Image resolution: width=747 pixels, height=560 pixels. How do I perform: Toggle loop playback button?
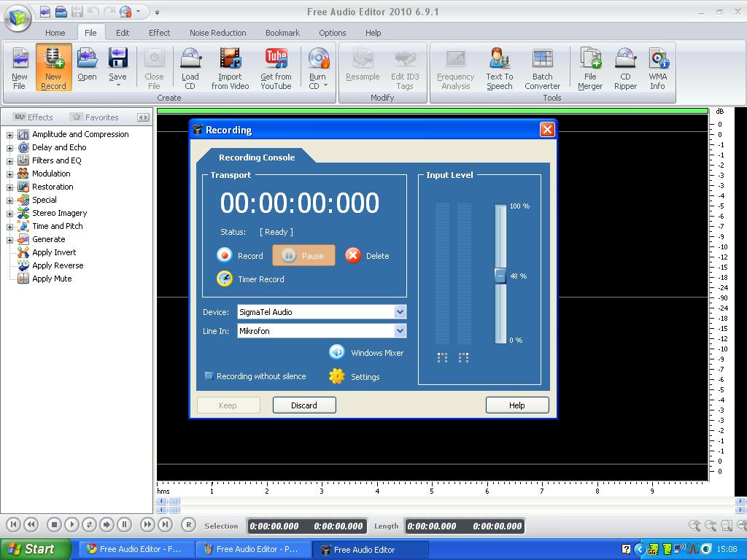click(x=89, y=525)
